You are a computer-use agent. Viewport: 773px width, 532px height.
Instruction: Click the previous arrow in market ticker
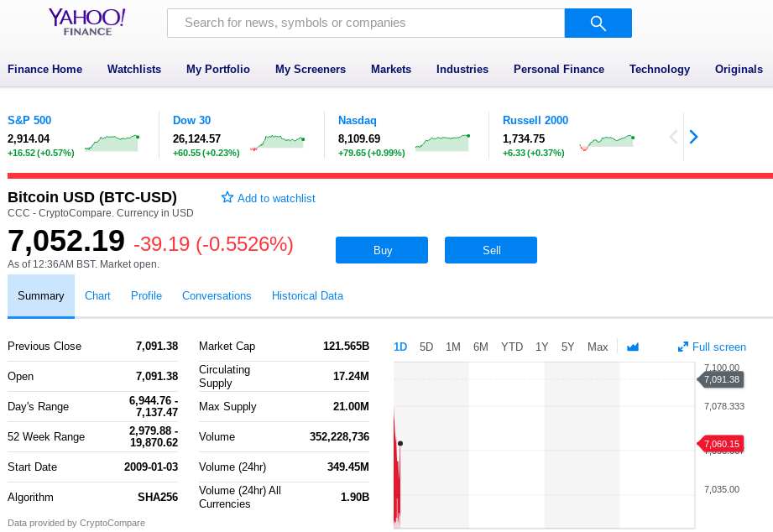[673, 137]
